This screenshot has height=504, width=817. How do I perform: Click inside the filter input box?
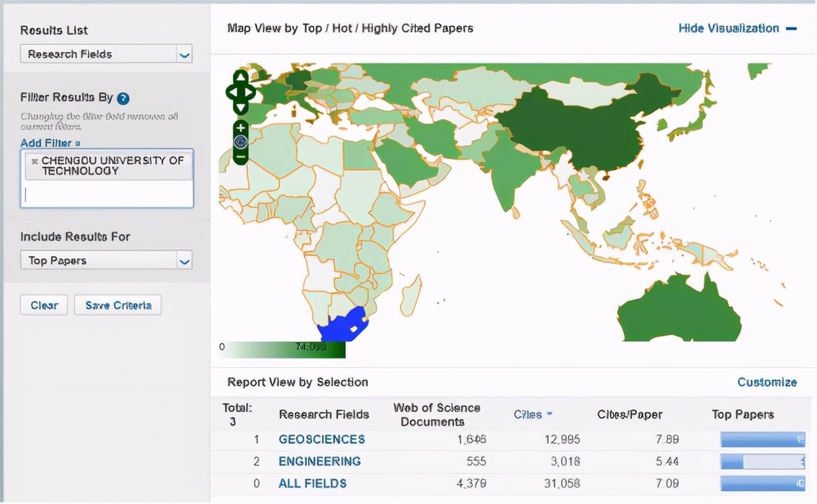[107, 194]
